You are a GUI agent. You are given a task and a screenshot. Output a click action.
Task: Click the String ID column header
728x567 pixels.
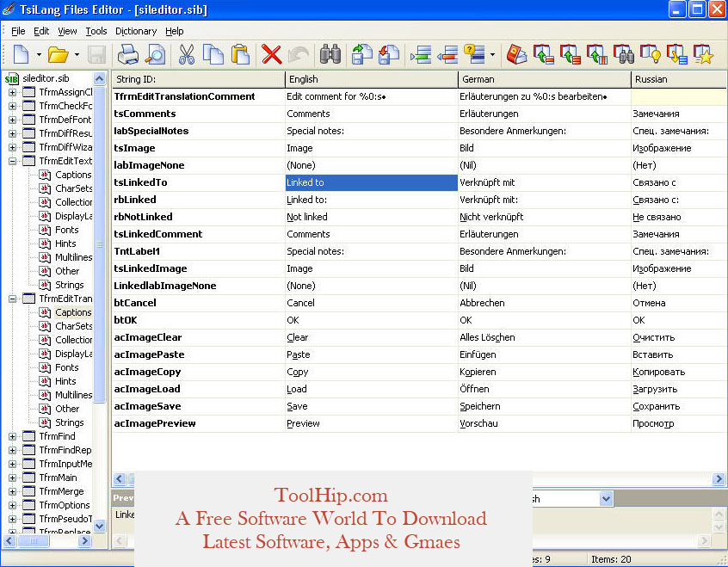click(x=198, y=79)
